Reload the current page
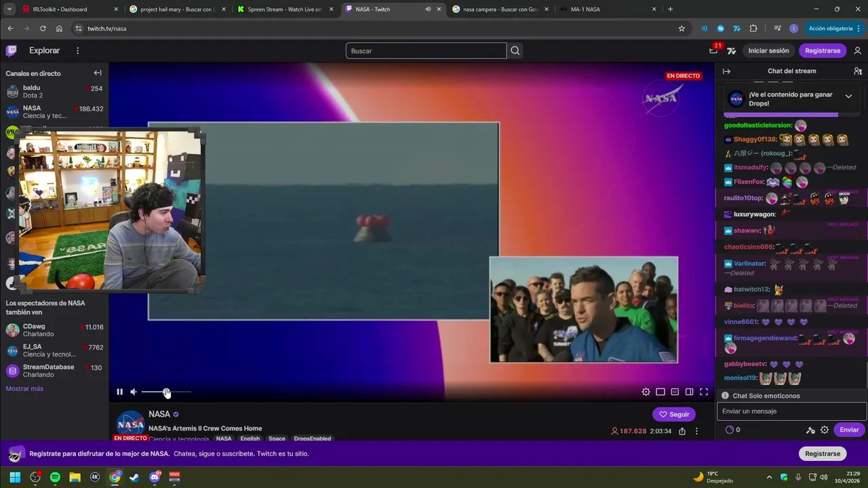 coord(43,28)
